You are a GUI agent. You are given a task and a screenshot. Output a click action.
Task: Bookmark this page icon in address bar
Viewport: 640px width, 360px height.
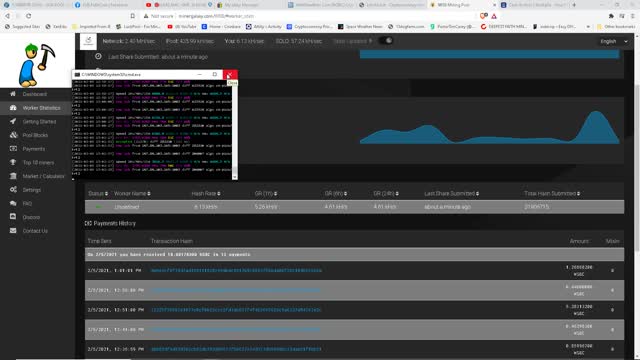133,16
